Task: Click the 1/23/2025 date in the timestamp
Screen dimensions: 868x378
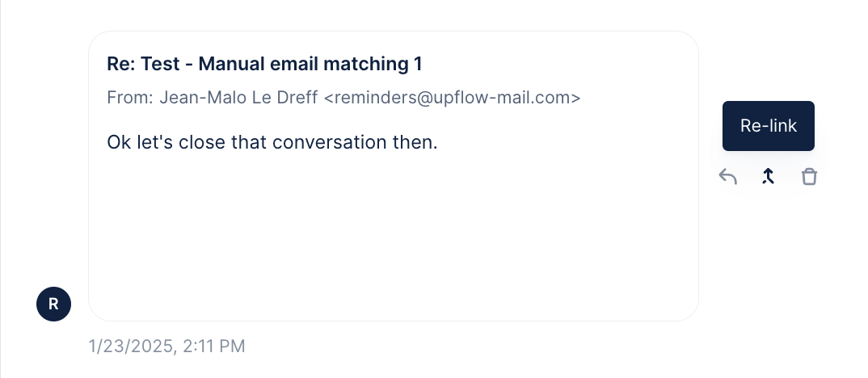Action: (129, 346)
